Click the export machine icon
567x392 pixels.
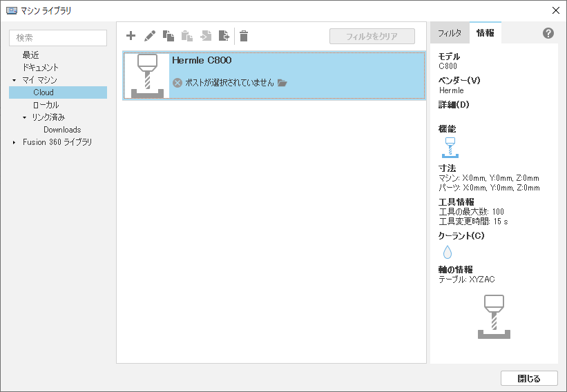(224, 36)
